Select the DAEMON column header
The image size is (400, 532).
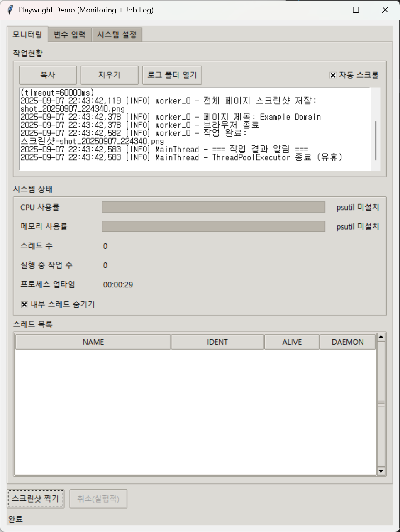pyautogui.click(x=347, y=342)
